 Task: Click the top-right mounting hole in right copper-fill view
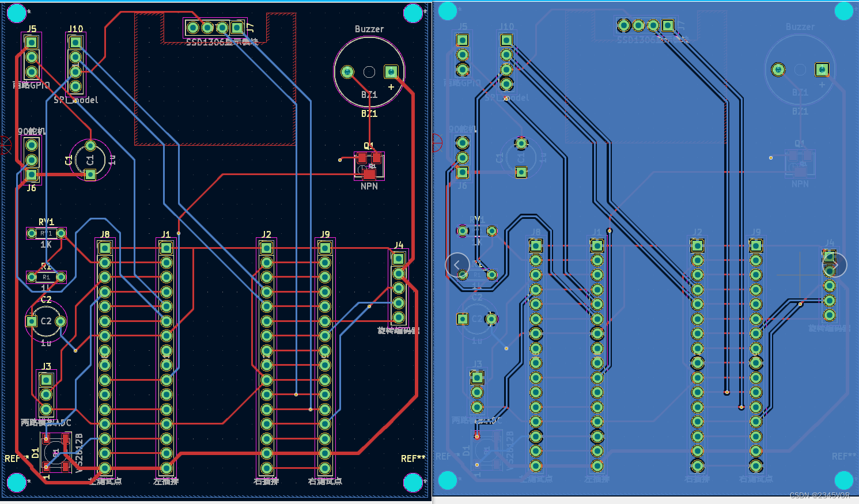pyautogui.click(x=844, y=11)
